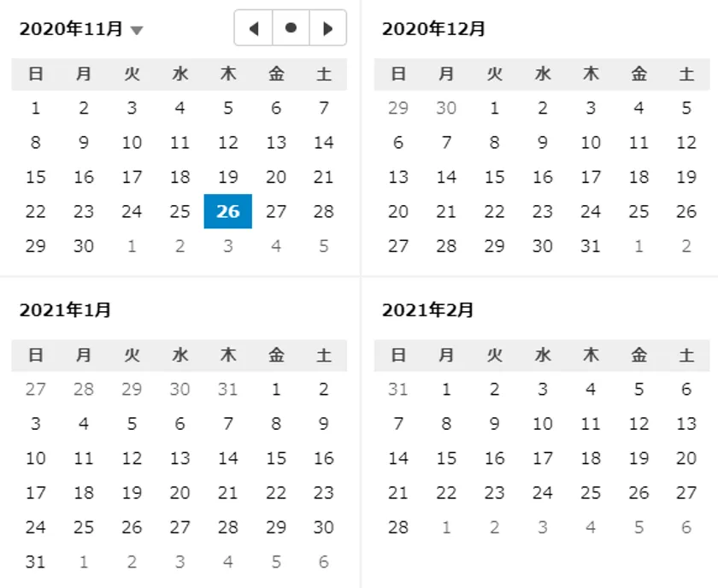Select November 13 in the 2020年11月 calendar
The height and width of the screenshot is (588, 718).
(x=275, y=143)
